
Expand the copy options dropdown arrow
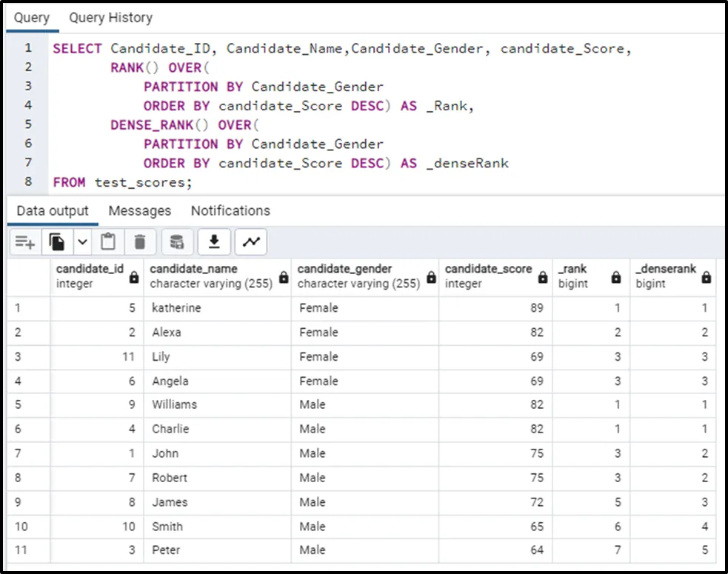pyautogui.click(x=82, y=241)
